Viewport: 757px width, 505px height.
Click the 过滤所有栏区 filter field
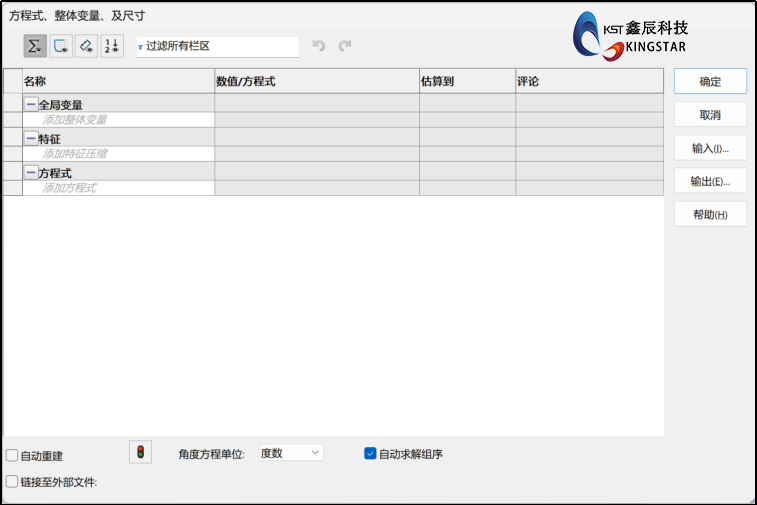[220, 46]
